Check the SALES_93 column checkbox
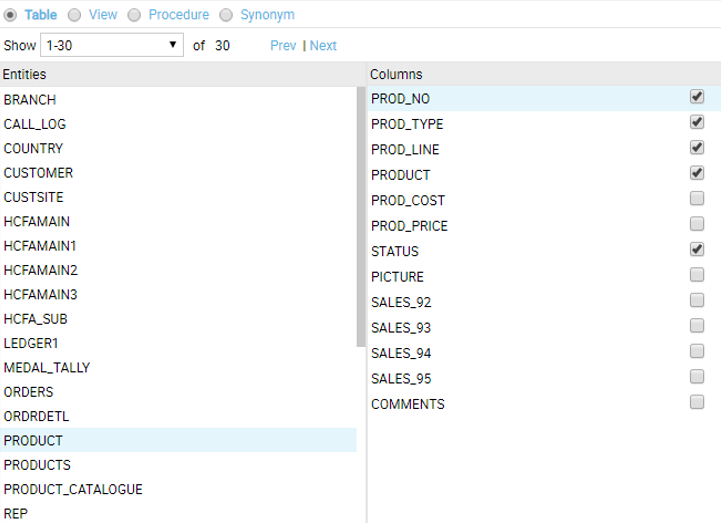Image resolution: width=721 pixels, height=523 pixels. [697, 326]
